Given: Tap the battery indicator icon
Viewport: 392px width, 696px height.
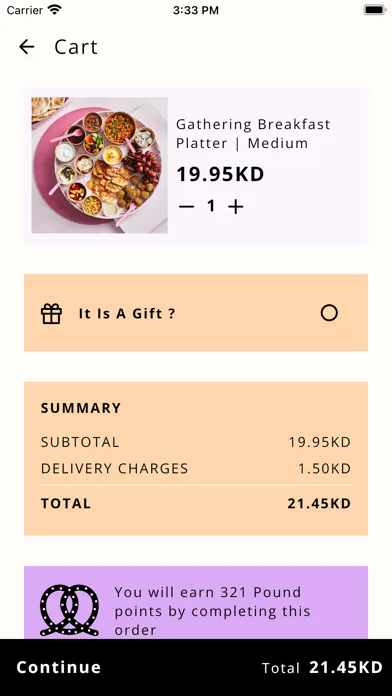Looking at the screenshot, I should [x=375, y=10].
